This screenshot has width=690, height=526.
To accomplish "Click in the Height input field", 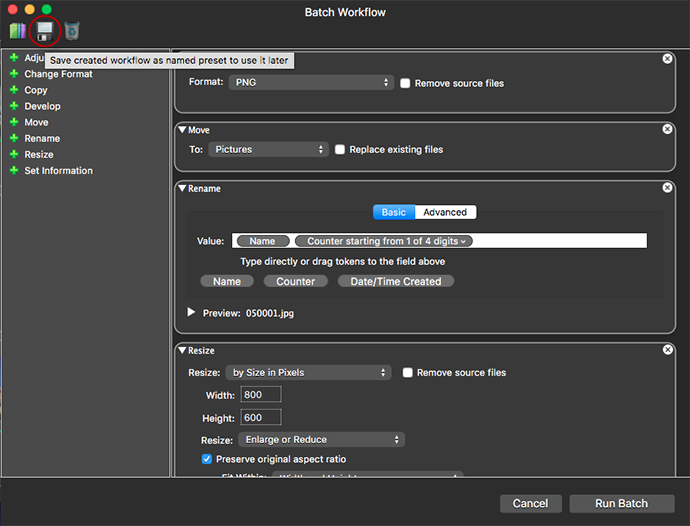I will point(261,417).
